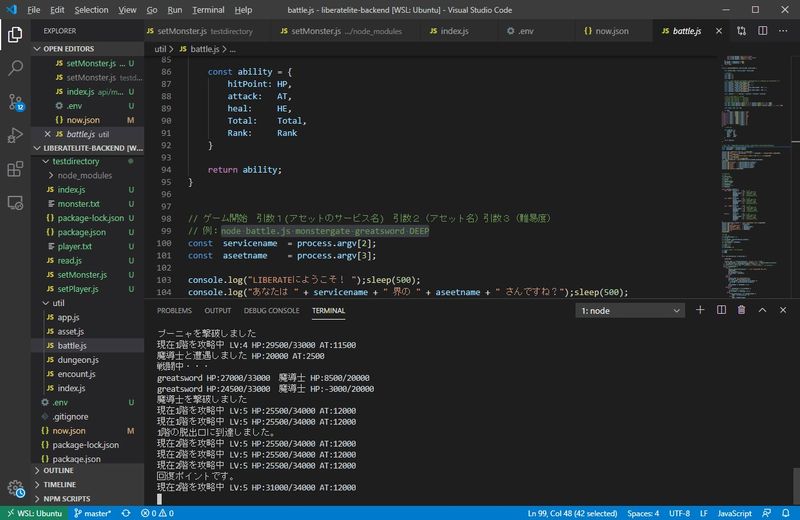Screen dimensions: 800x520
Task: Open the Terminal menu in menu bar
Action: pos(208,9)
